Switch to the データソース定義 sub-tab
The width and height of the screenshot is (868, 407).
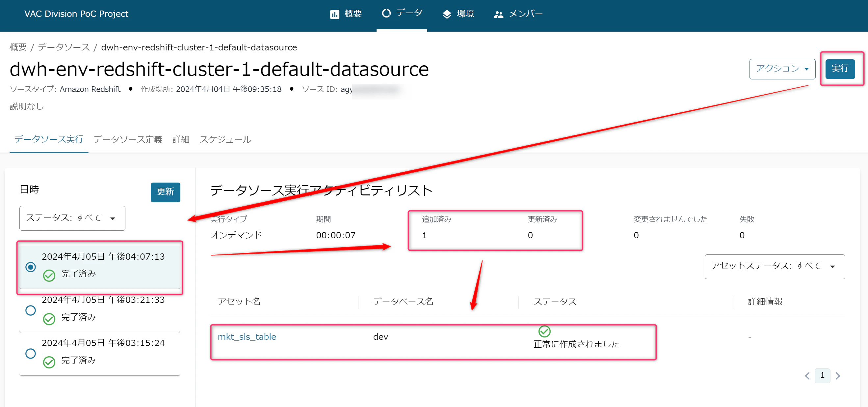[x=128, y=139]
